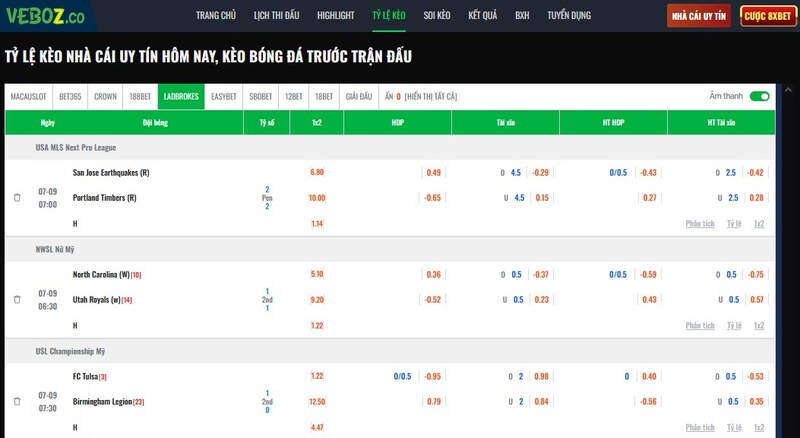Select the BET365 bookmaker tab
800x438 pixels.
[70, 96]
